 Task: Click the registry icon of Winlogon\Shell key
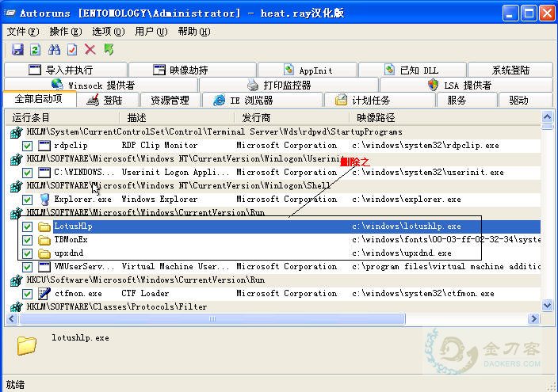[16, 186]
